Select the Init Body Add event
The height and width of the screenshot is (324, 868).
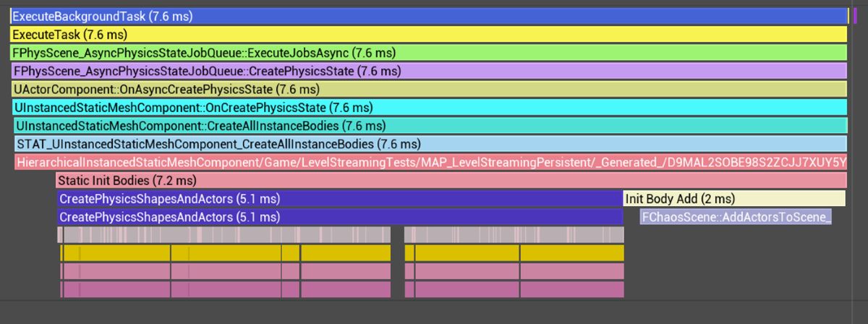coord(733,199)
